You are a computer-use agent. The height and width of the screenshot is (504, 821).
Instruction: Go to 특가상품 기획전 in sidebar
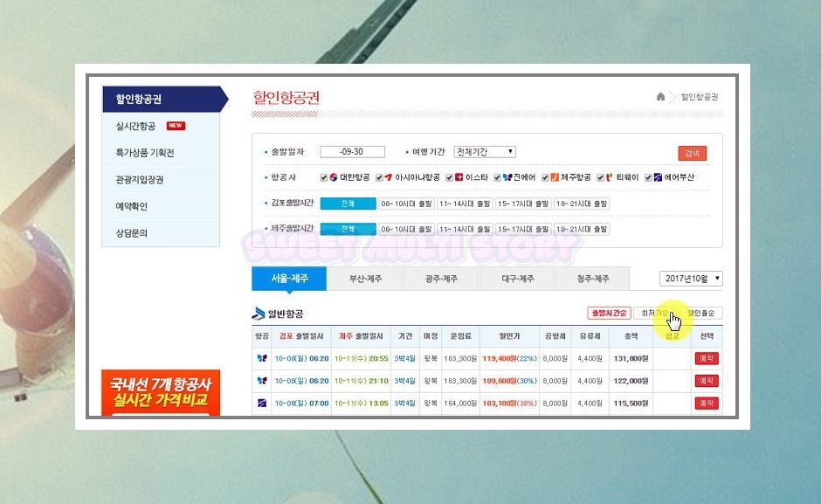[161, 153]
